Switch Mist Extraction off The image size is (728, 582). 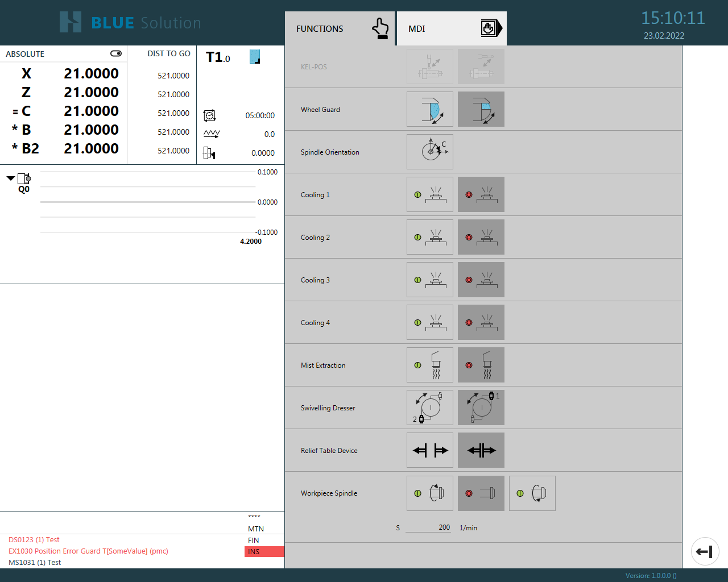point(481,365)
